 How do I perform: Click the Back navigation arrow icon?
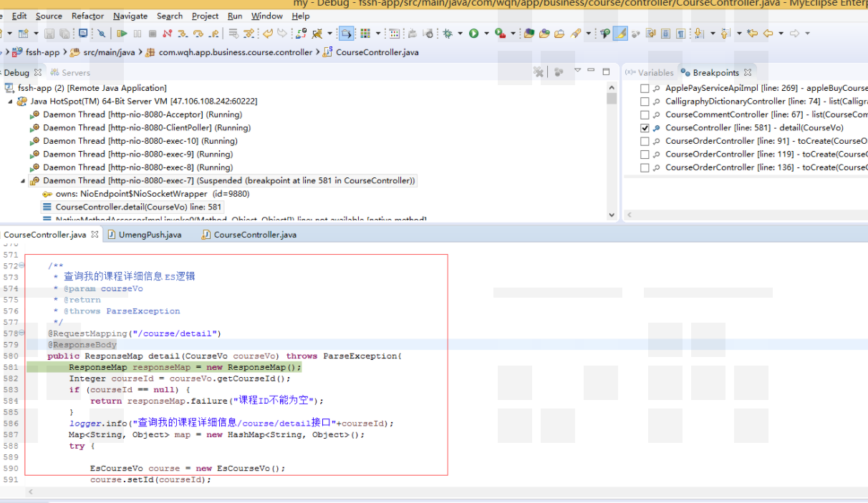point(768,33)
